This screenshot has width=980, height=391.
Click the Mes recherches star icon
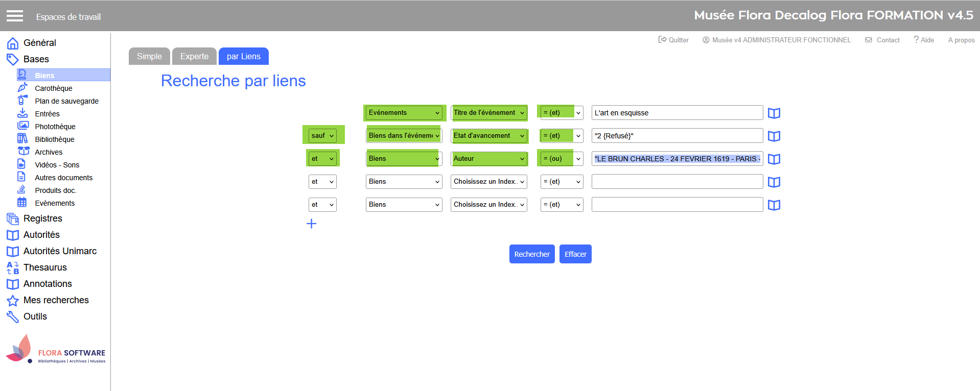[13, 301]
